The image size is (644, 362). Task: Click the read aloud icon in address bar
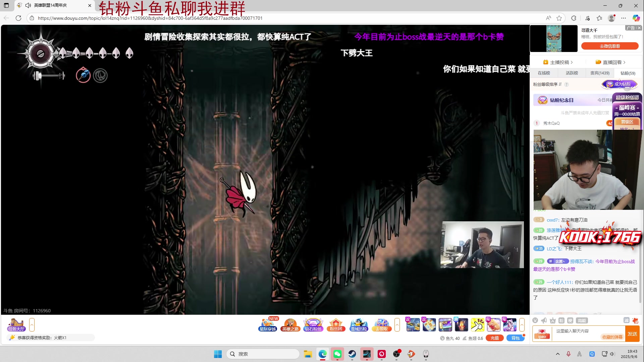point(548,18)
